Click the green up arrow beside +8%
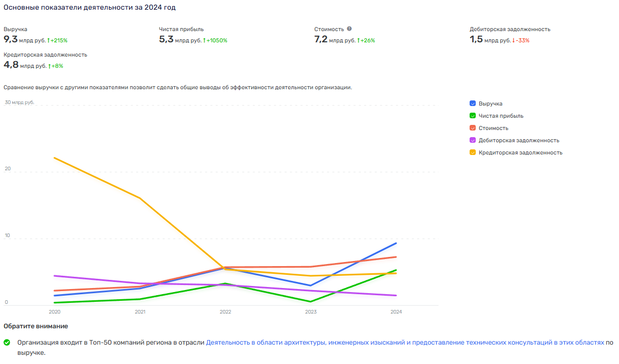The image size is (619, 364). [49, 66]
